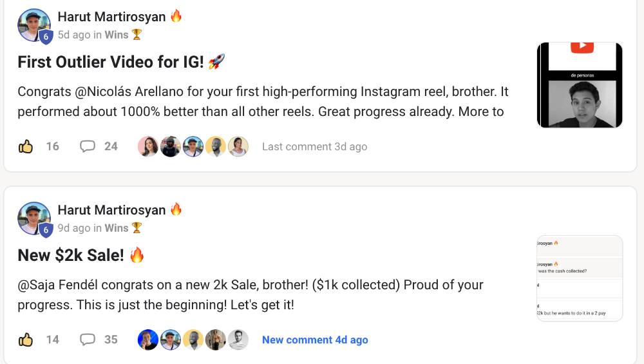Open comments on First Outlier Video post
This screenshot has height=364, width=644.
[99, 146]
